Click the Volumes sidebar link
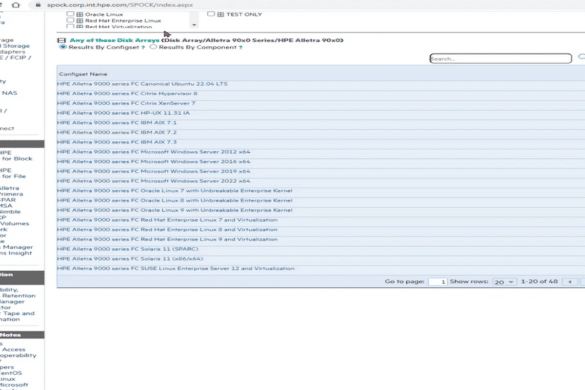Image resolution: width=585 pixels, height=390 pixels. tap(14, 224)
